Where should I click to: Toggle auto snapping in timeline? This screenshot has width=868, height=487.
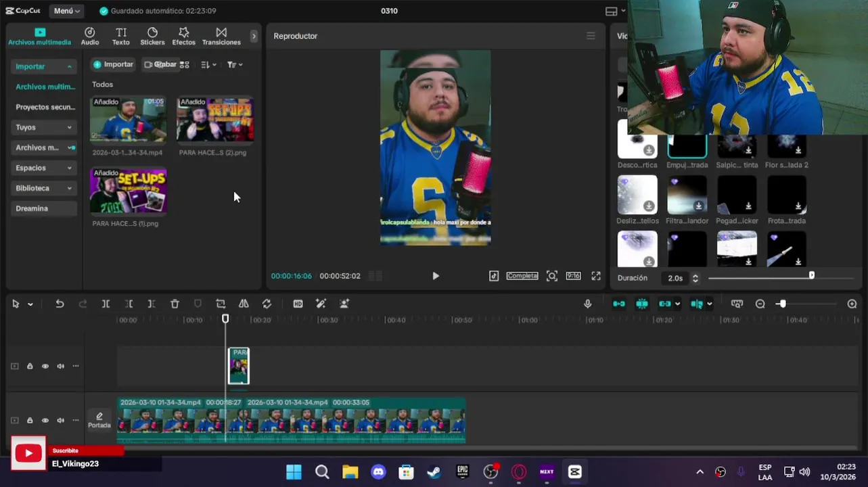pyautogui.click(x=642, y=304)
